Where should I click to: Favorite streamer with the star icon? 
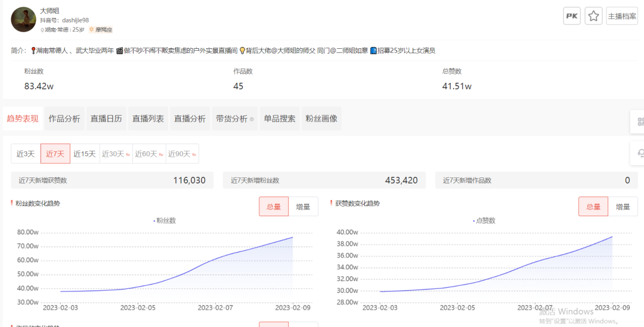coord(593,16)
